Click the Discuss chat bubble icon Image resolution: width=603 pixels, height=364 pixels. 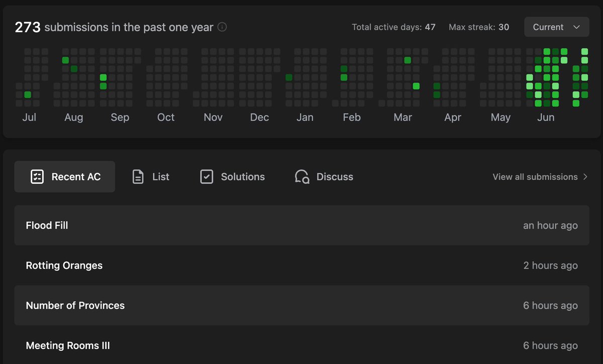(302, 177)
